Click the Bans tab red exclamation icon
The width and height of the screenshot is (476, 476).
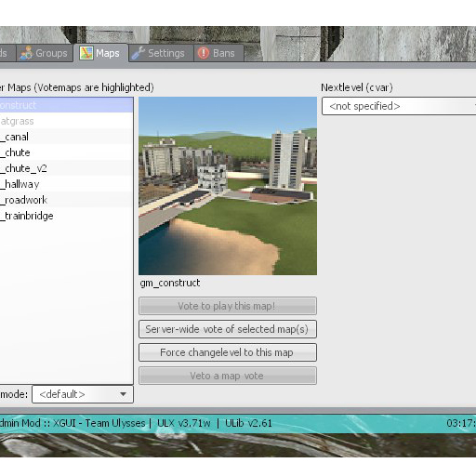tap(204, 53)
